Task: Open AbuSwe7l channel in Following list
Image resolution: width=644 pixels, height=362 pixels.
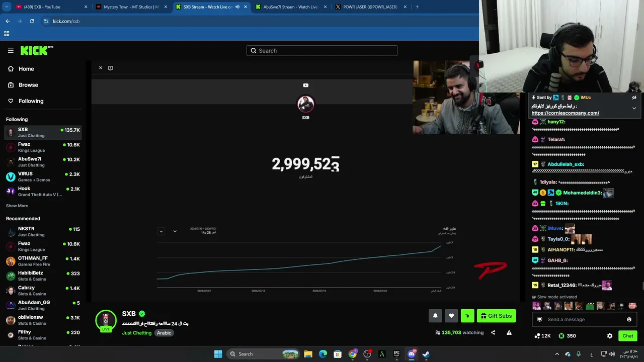Action: [x=43, y=162]
